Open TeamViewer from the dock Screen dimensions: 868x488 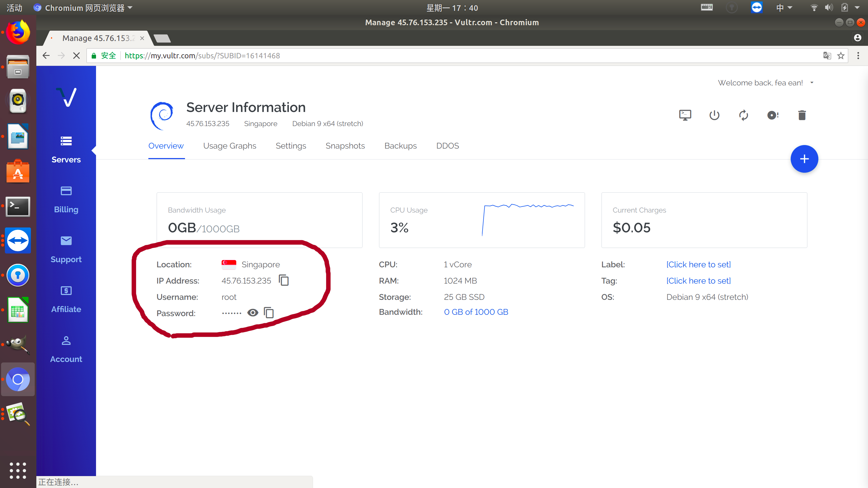click(18, 240)
